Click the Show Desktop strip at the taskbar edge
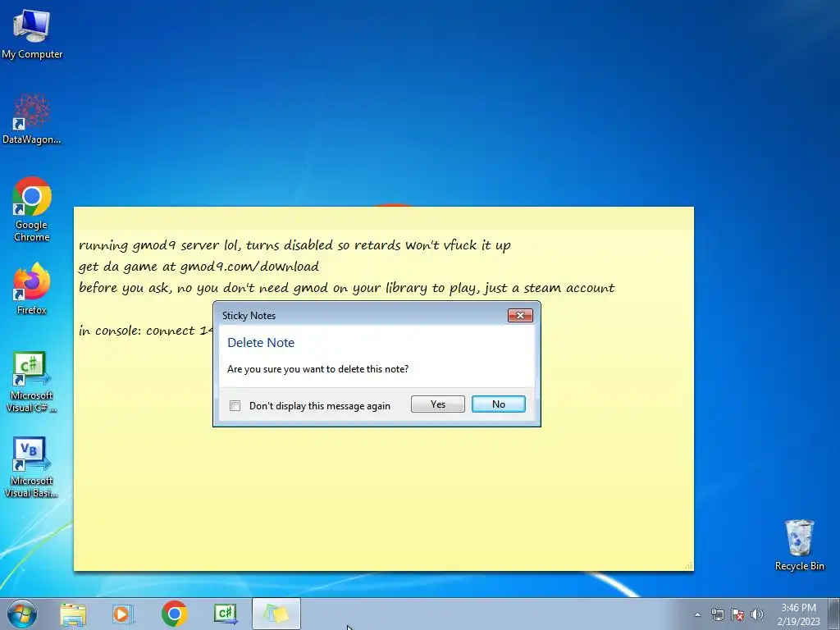Image resolution: width=840 pixels, height=630 pixels. tap(834, 614)
